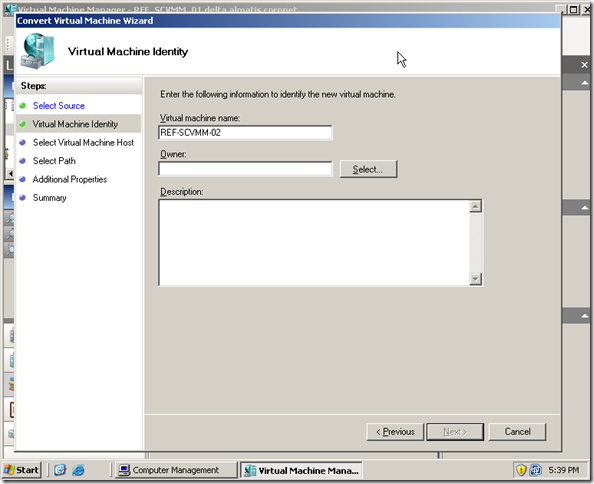The image size is (594, 484).
Task: Launch Internet Explorer from quick launch
Action: click(x=78, y=470)
